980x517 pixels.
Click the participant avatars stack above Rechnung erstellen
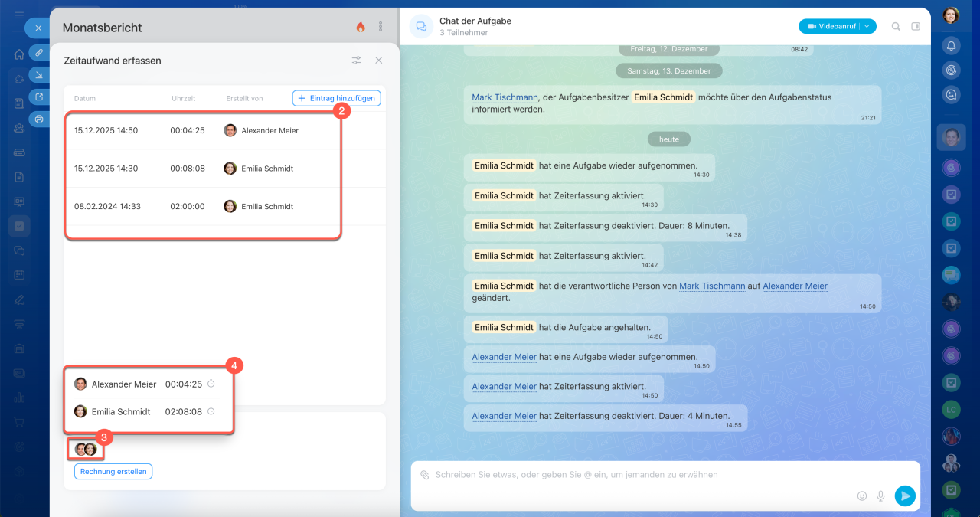[x=85, y=450]
